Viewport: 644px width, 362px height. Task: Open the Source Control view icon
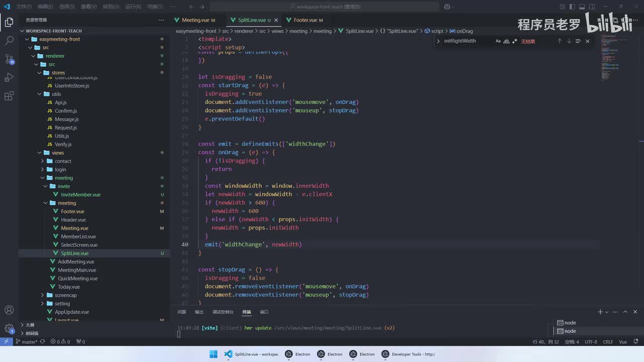click(9, 59)
